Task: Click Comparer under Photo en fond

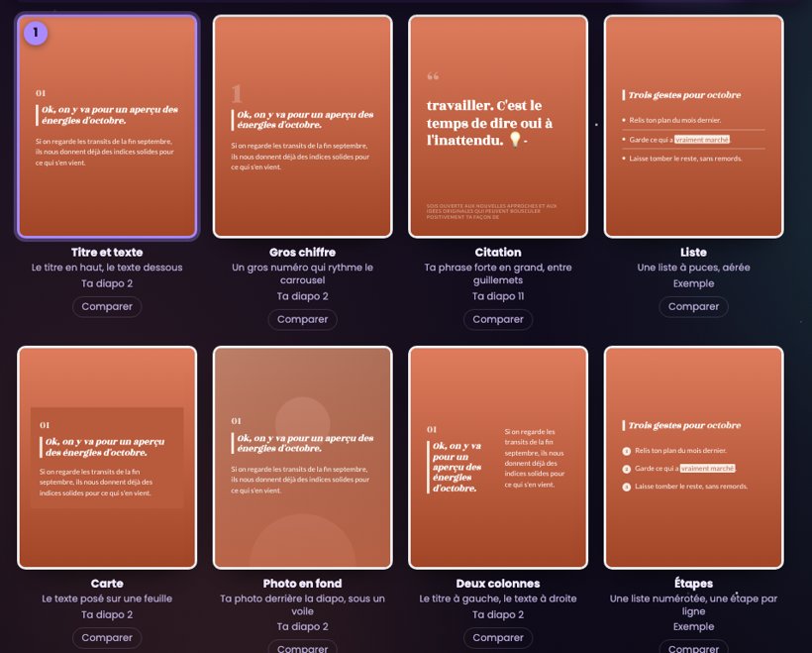Action: pyautogui.click(x=302, y=648)
